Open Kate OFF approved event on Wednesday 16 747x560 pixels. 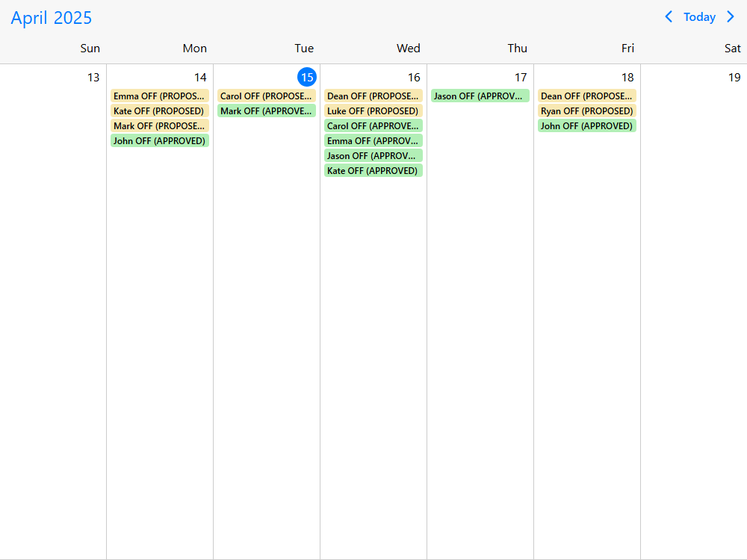[373, 170]
